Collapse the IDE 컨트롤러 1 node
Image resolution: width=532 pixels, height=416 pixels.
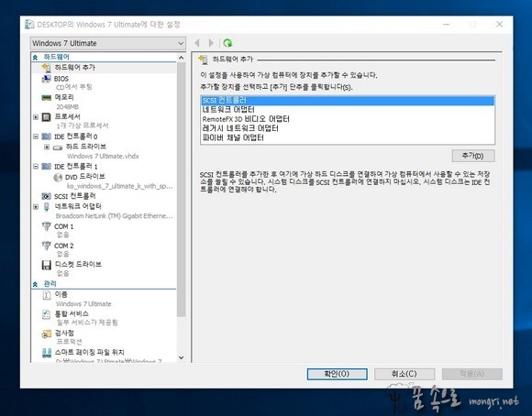point(36,167)
